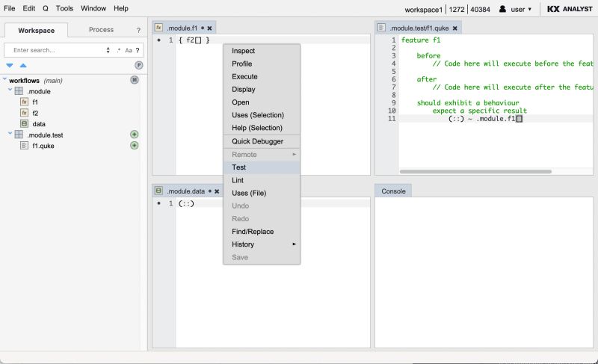Click workspace1 label in header
This screenshot has height=364, width=598.
pyautogui.click(x=423, y=10)
